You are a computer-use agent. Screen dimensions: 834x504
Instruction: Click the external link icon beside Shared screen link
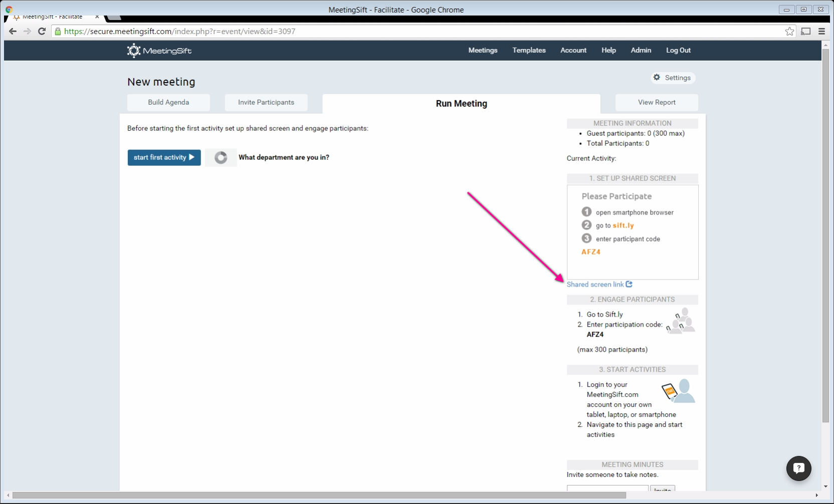[x=629, y=284]
